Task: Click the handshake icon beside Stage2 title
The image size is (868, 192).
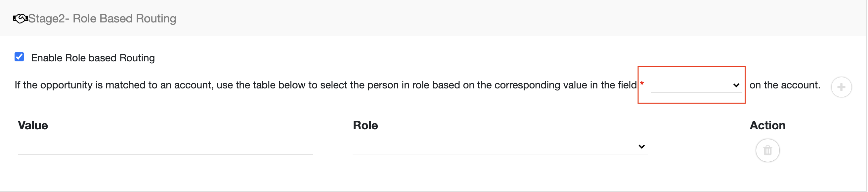Action: [20, 18]
